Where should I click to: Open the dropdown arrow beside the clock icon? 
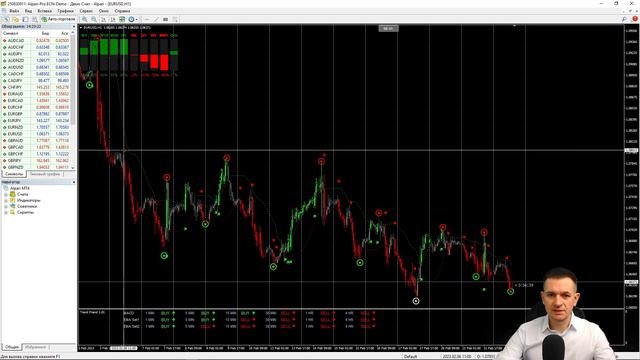tap(136, 19)
